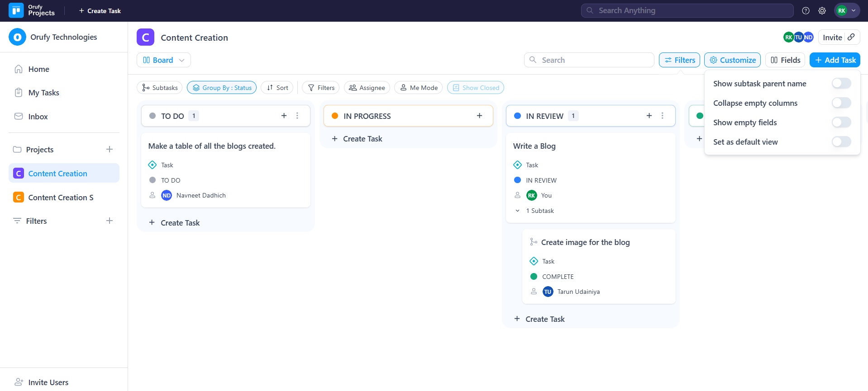Go to My Tasks in sidebar
868x391 pixels.
(43, 93)
